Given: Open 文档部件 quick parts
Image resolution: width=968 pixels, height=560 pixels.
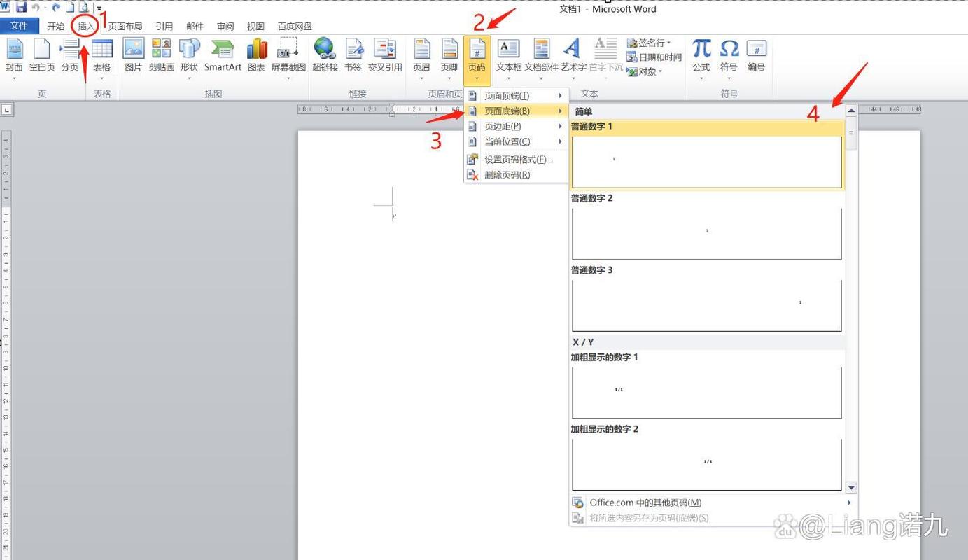Looking at the screenshot, I should pyautogui.click(x=542, y=59).
